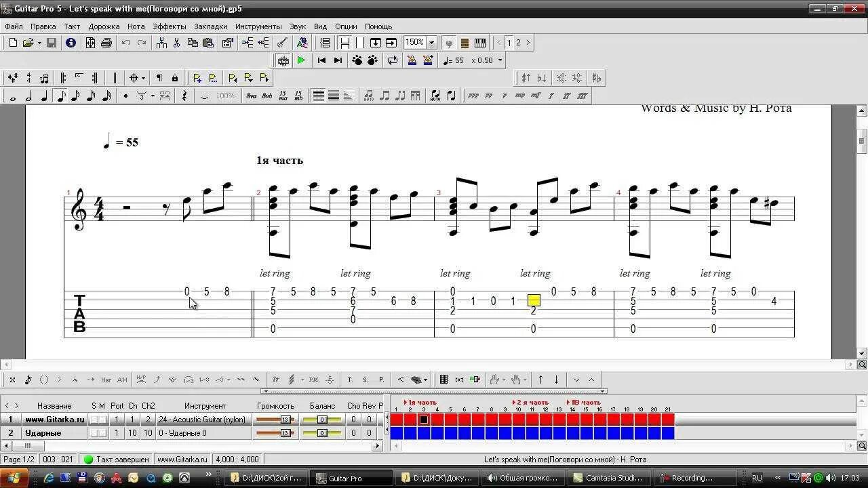868x488 pixels.
Task: Open the Инструменты menu
Action: click(258, 26)
